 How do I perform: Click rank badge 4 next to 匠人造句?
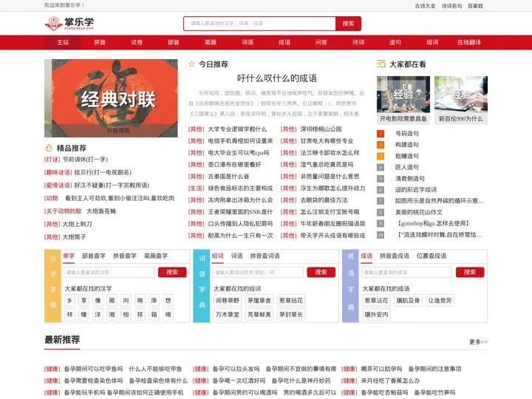click(x=381, y=167)
